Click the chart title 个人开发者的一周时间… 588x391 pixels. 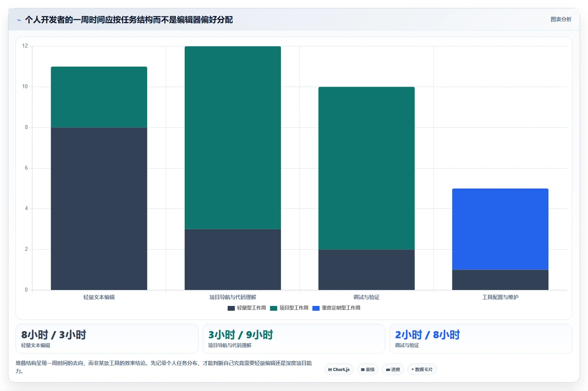pyautogui.click(x=129, y=20)
